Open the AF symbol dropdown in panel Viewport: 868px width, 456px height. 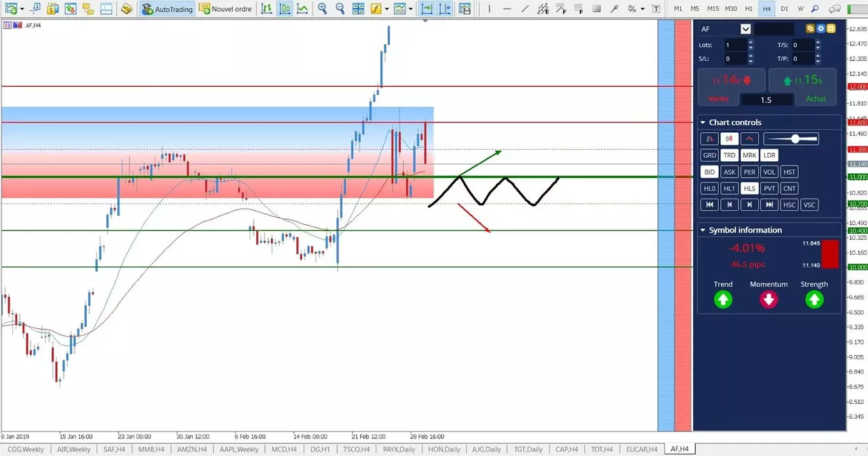(746, 29)
